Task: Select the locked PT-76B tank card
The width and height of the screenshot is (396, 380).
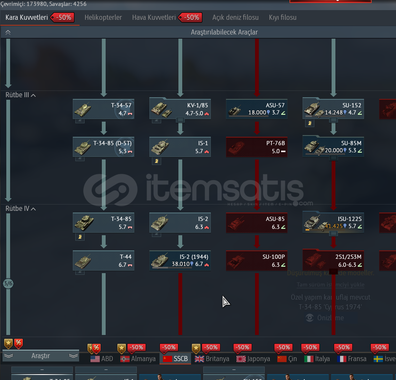Action: [257, 147]
